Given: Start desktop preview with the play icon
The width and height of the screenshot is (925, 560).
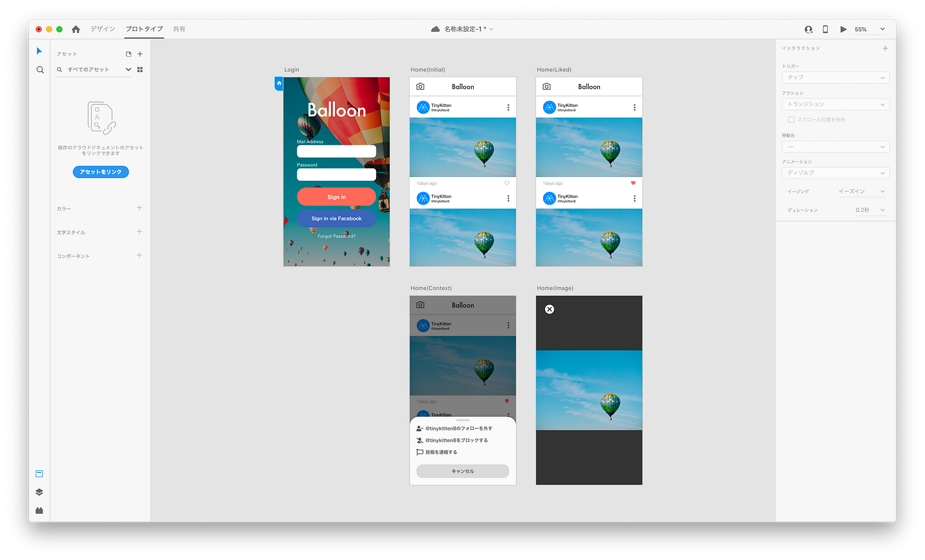Looking at the screenshot, I should click(843, 29).
